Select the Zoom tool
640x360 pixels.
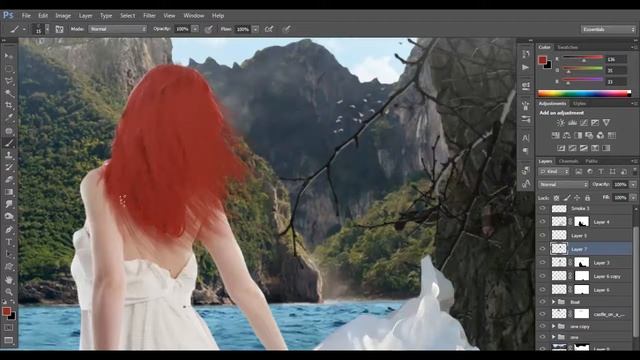click(9, 292)
